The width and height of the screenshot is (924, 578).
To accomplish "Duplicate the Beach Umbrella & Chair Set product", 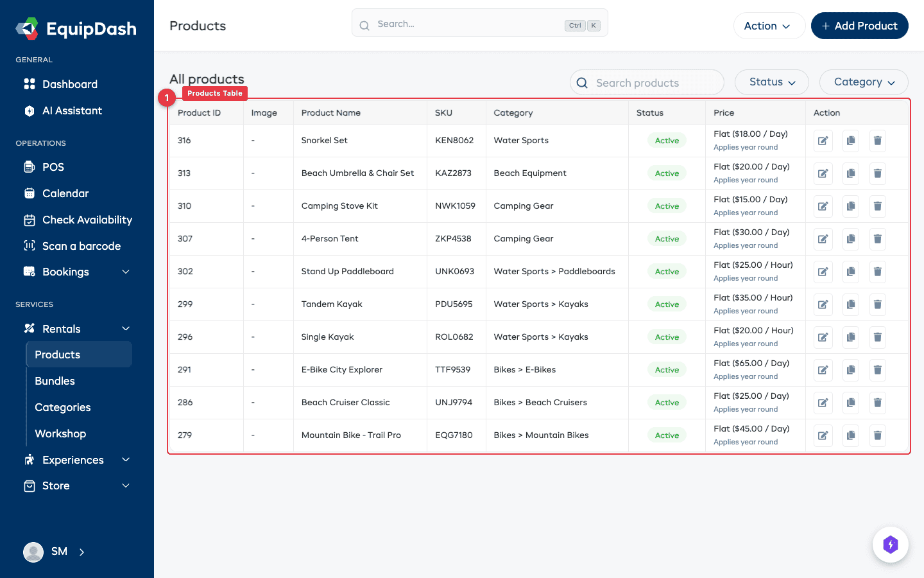I will tap(850, 173).
